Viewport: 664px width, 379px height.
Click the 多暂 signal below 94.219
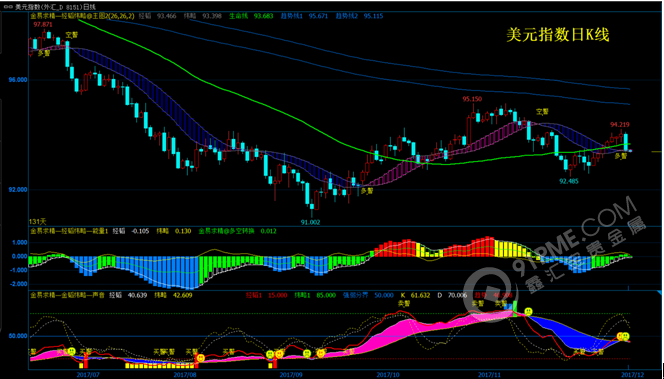coord(620,156)
